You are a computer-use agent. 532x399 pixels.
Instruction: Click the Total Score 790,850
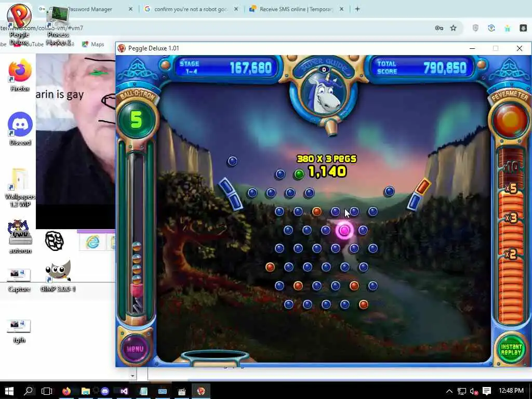coord(445,68)
